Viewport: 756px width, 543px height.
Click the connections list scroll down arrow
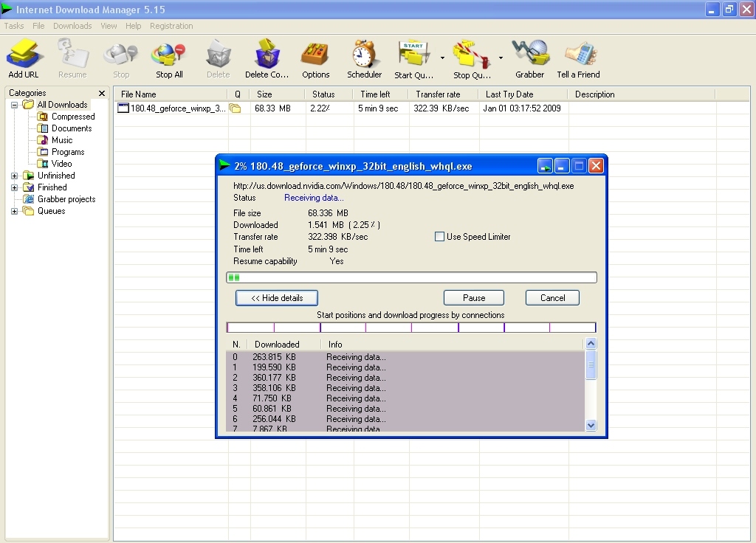click(591, 426)
